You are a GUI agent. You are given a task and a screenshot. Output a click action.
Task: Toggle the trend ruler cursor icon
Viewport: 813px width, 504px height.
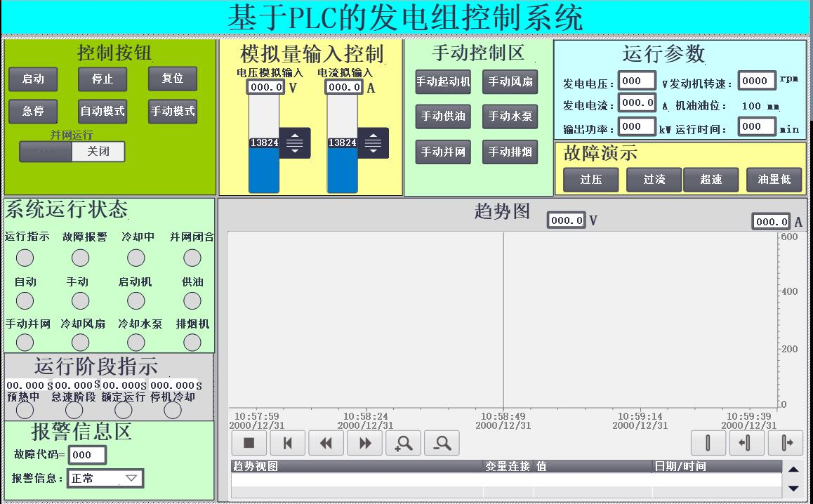pyautogui.click(x=708, y=443)
